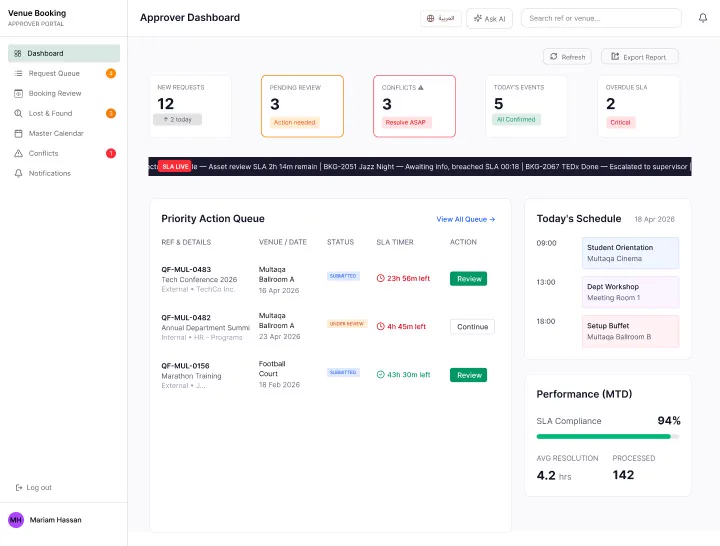Open Ask AI assistant
The height and width of the screenshot is (546, 720).
(x=489, y=18)
